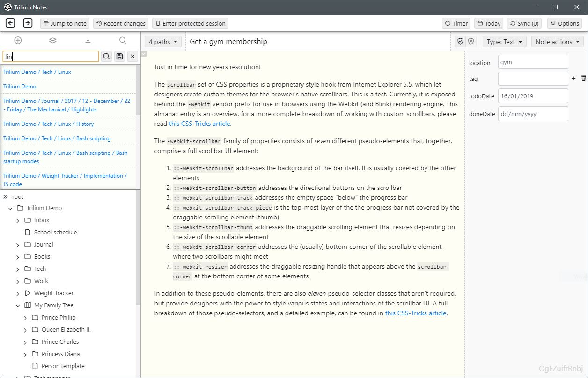Go forward with the right arrow button
The height and width of the screenshot is (378, 588).
tap(28, 23)
